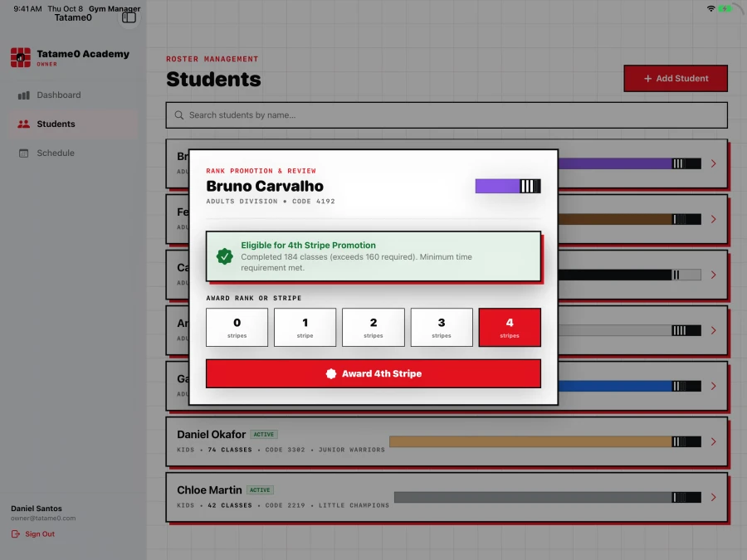The width and height of the screenshot is (747, 560).
Task: Select 1 stripe option
Action: [305, 327]
